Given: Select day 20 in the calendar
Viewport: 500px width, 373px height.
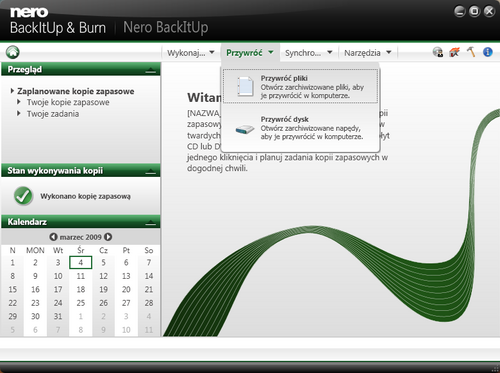Looking at the screenshot, I should (x=126, y=289).
